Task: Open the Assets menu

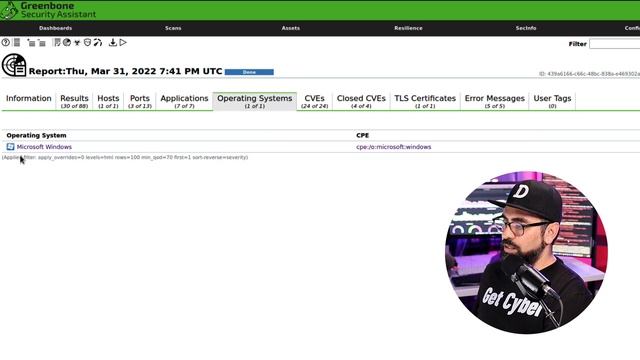Action: 291,28
